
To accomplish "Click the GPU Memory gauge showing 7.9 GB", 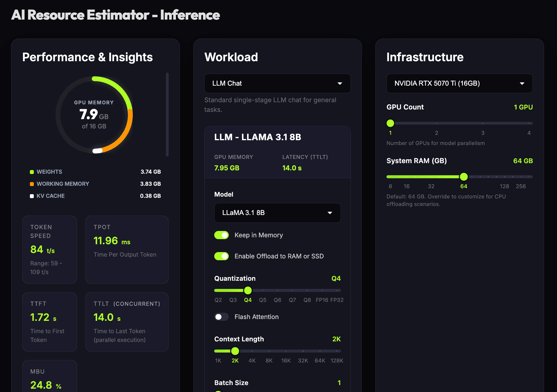I will [x=94, y=115].
